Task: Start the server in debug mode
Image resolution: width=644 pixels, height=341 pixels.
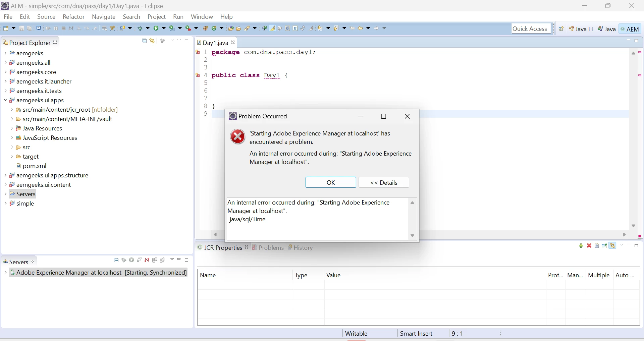Action: (x=124, y=260)
